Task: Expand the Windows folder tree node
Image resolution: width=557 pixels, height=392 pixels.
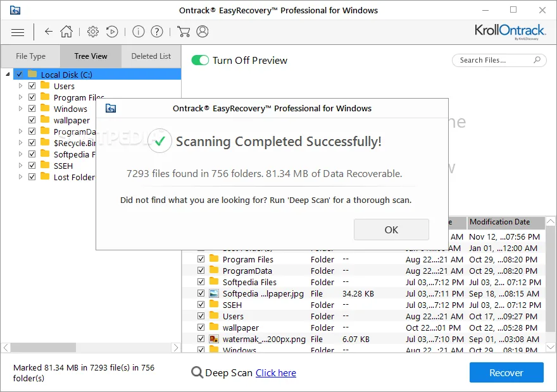Action: (x=20, y=109)
